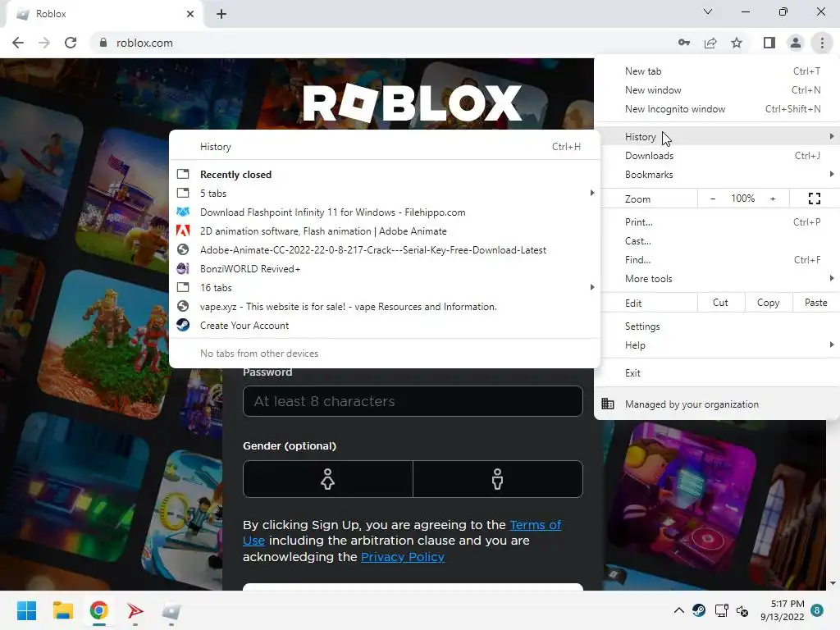The width and height of the screenshot is (840, 630).
Task: Open Settings from the Chrome menu
Action: (717, 326)
